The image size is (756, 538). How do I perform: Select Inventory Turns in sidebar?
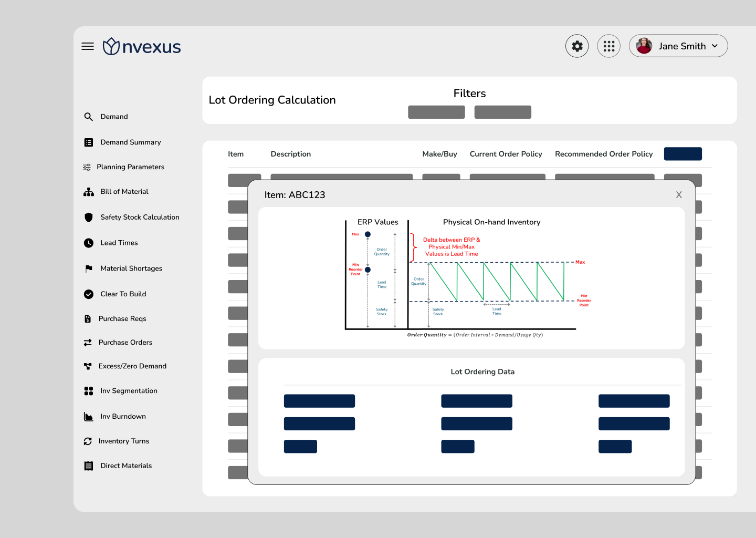point(124,441)
